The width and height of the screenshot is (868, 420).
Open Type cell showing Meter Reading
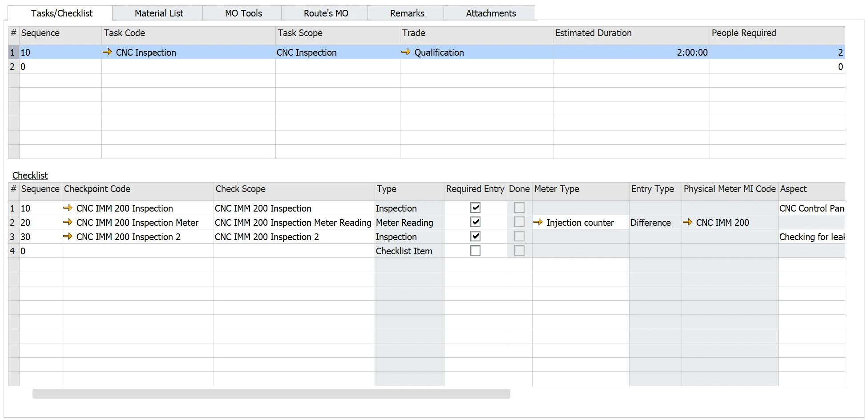pyautogui.click(x=408, y=223)
